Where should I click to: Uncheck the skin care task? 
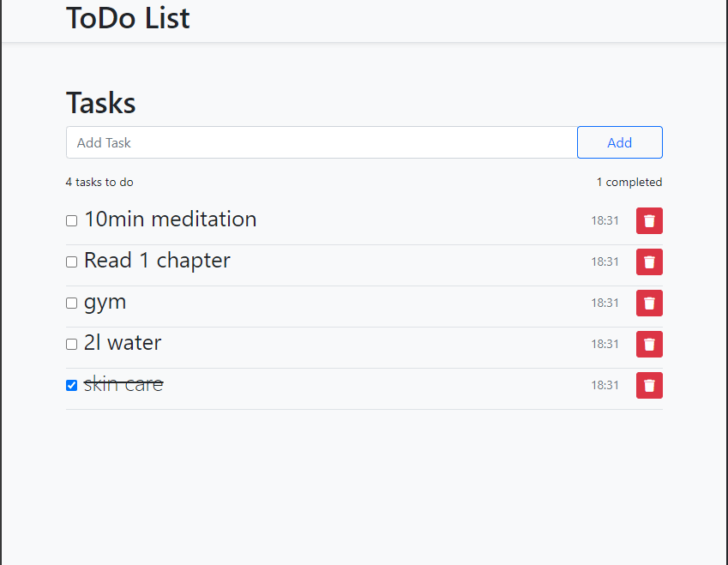[72, 386]
